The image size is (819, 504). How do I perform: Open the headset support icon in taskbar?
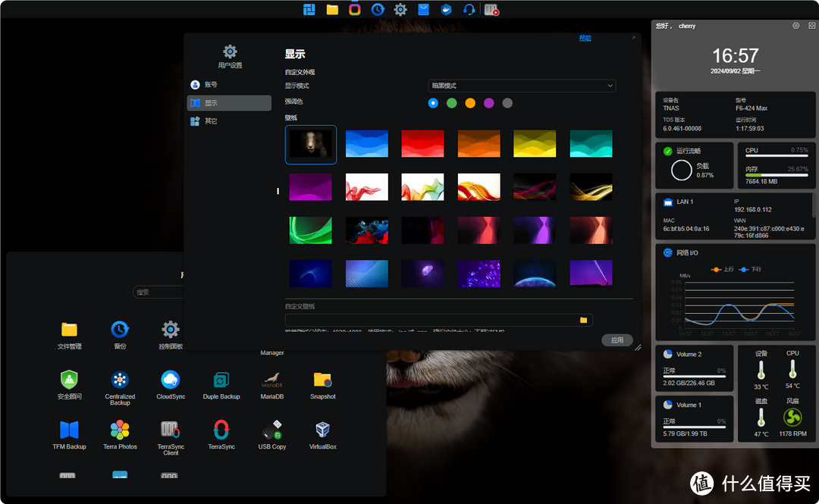(x=469, y=10)
